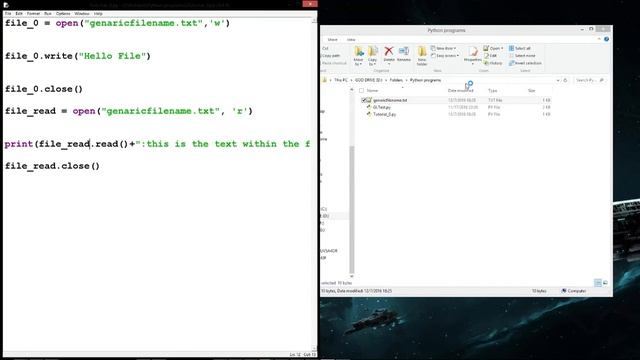Viewport: 640px width, 360px height.
Task: Click the file_0.close() code line
Action: (44, 89)
